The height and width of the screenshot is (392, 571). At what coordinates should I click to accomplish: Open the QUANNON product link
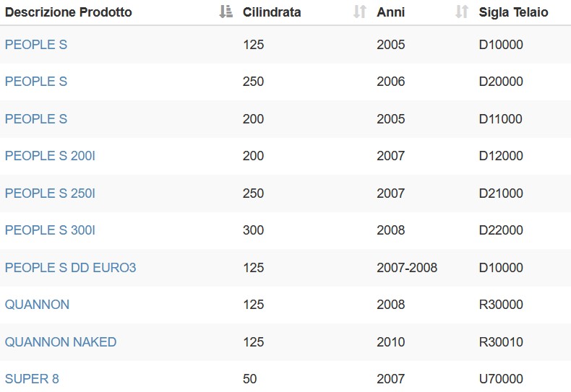click(37, 305)
